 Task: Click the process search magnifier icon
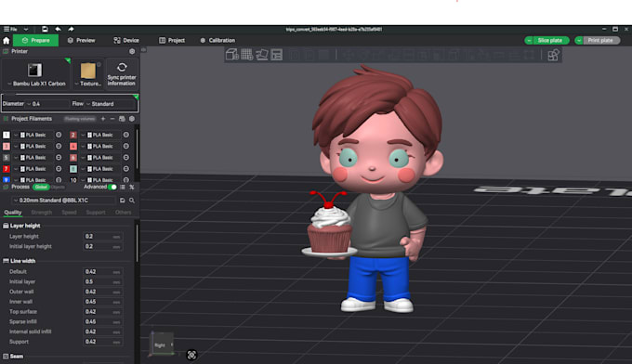tap(132, 201)
